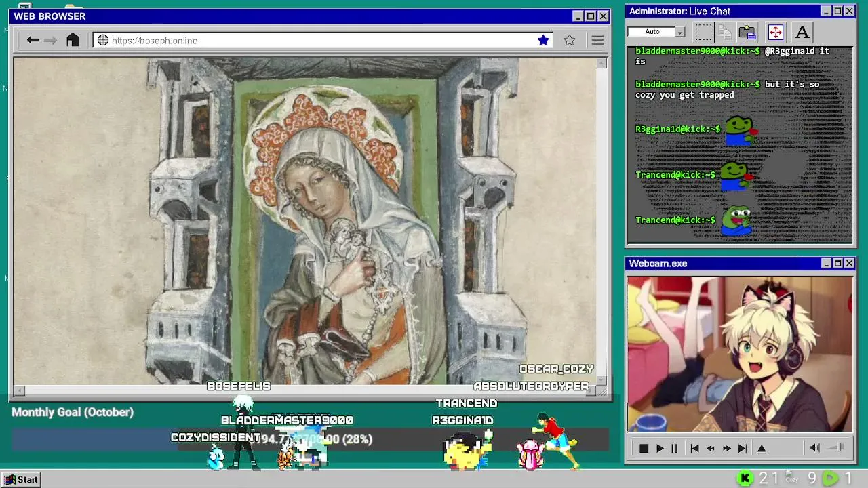Click the browser scrollbar up arrow
This screenshot has height=488, width=868.
click(601, 63)
